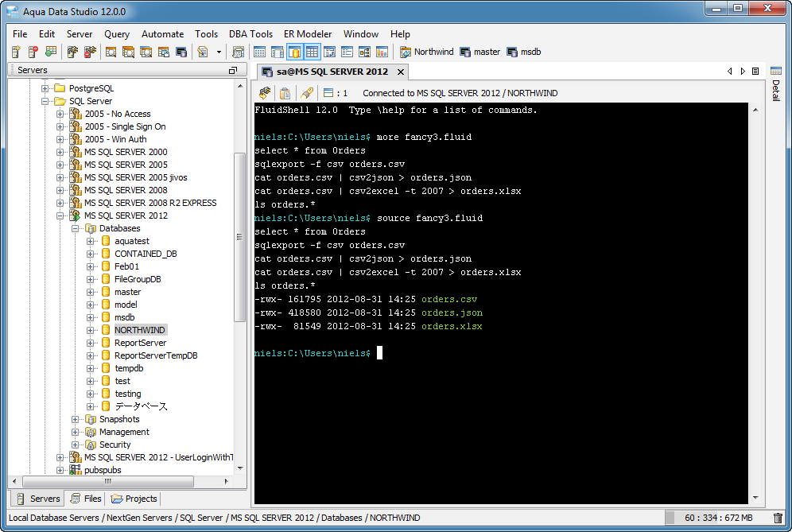Open the Query menu

[117, 34]
